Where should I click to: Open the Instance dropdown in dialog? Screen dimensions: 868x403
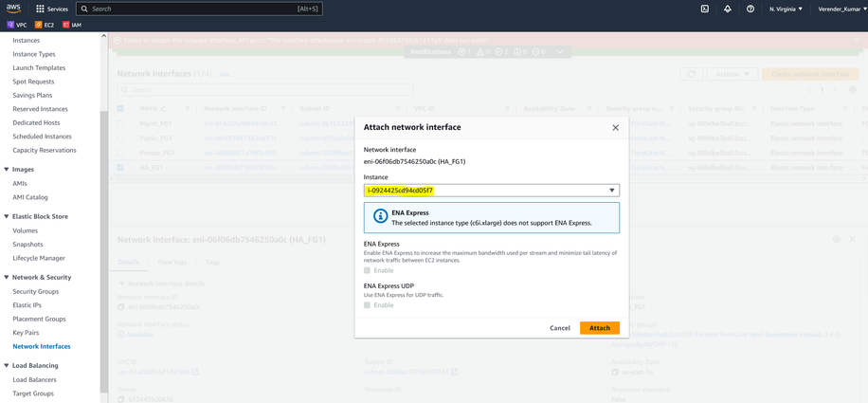tap(492, 191)
